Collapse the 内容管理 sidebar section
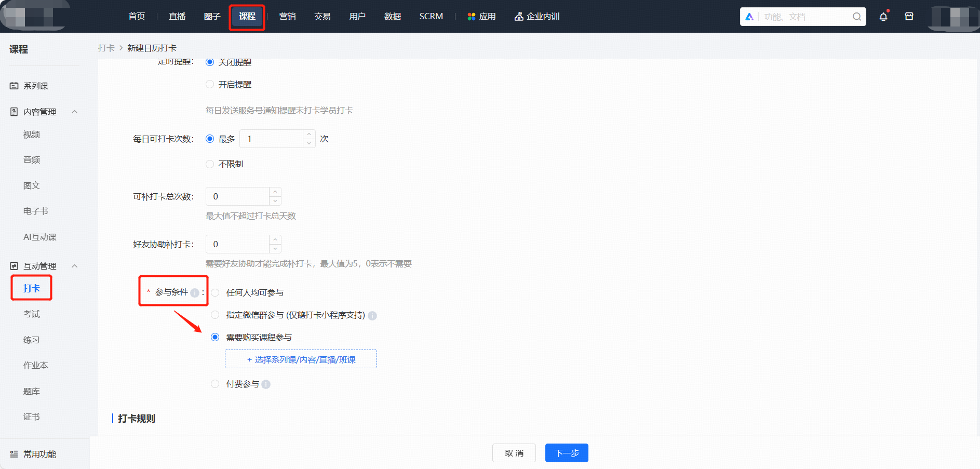Viewport: 980px width, 469px height. tap(75, 112)
